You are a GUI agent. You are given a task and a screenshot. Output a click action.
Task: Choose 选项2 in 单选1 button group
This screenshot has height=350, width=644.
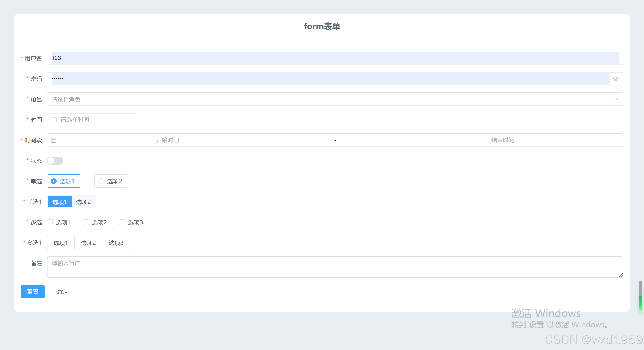tap(83, 202)
